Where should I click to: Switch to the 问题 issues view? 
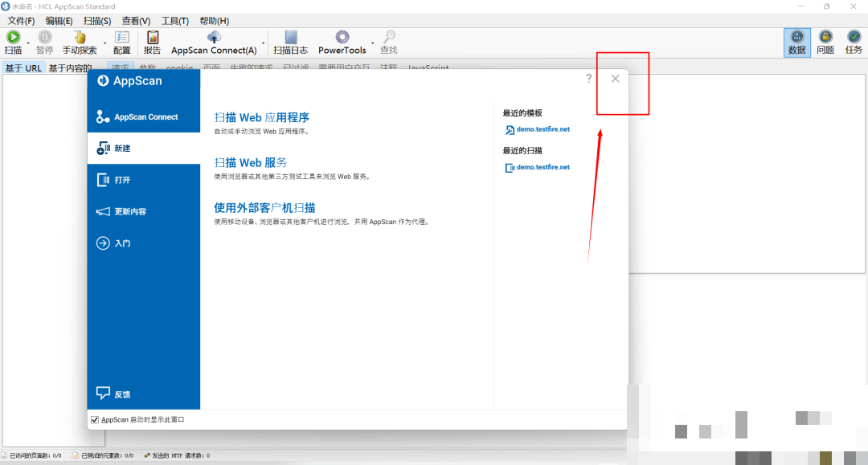(x=825, y=43)
